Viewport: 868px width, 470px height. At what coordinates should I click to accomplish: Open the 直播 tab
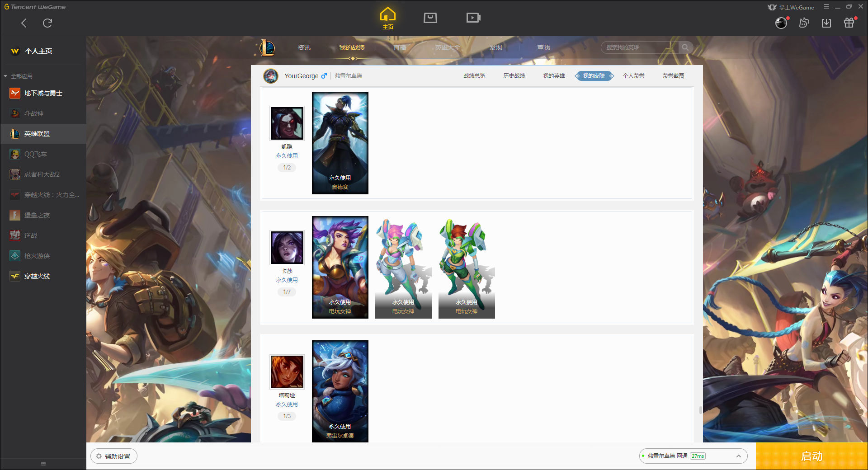point(400,47)
